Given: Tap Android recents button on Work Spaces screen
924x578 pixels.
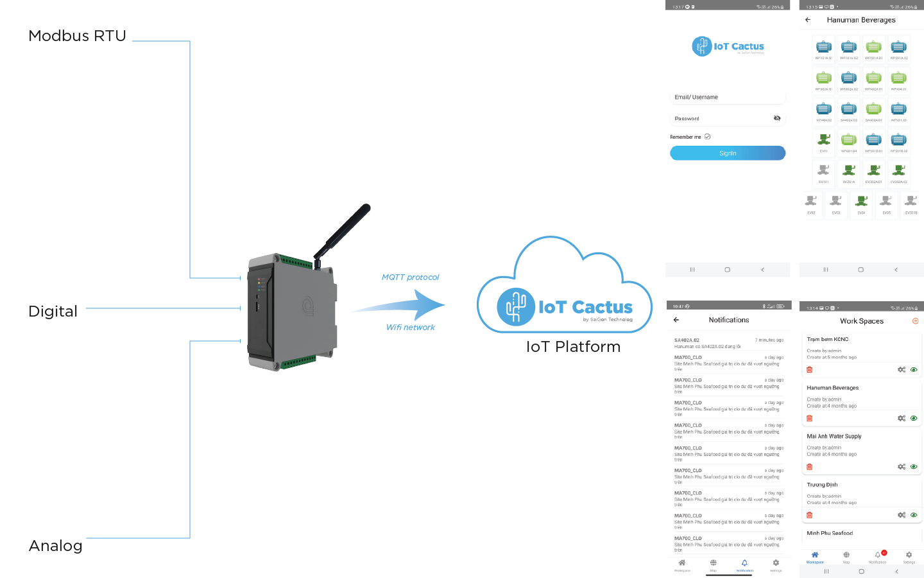Looking at the screenshot, I should (x=826, y=571).
